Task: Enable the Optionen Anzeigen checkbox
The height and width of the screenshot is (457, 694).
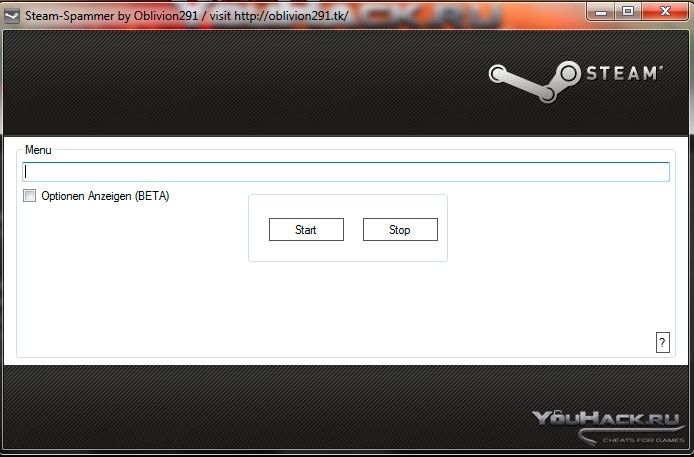Action: 30,196
